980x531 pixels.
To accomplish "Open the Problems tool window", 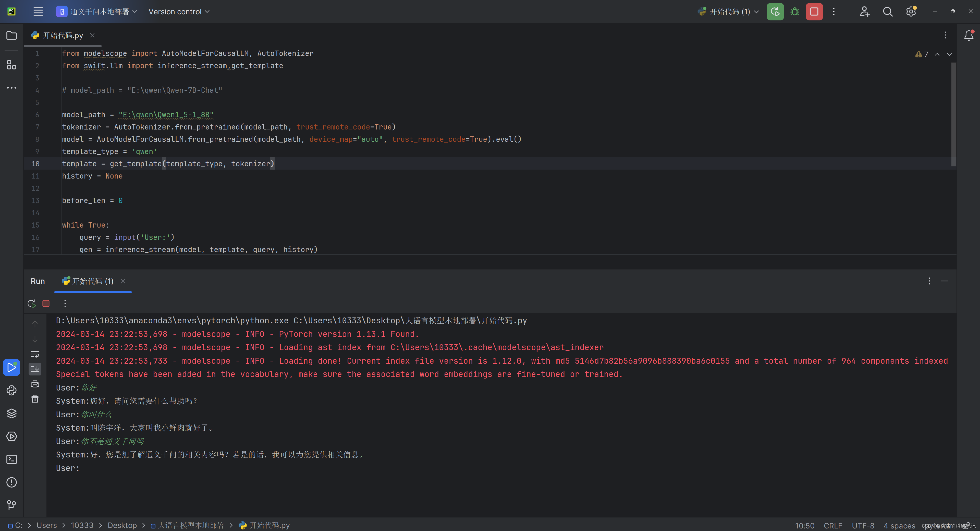I will (11, 482).
